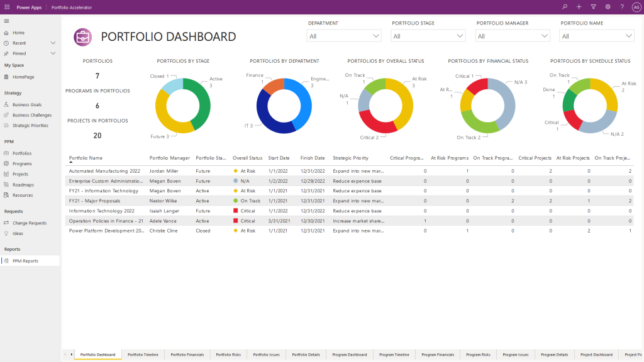Viewport: 644px width, 362px height.
Task: Open the Program Dashboard tab
Action: coord(350,354)
